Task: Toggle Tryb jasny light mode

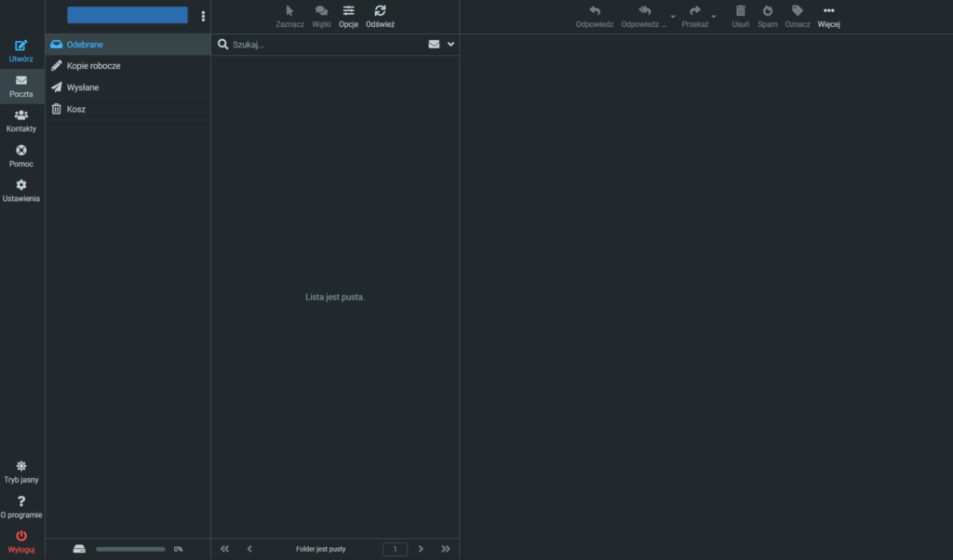Action: (x=21, y=466)
